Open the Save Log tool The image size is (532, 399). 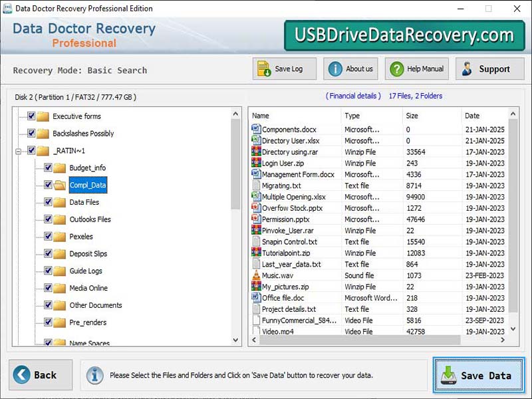tap(283, 68)
